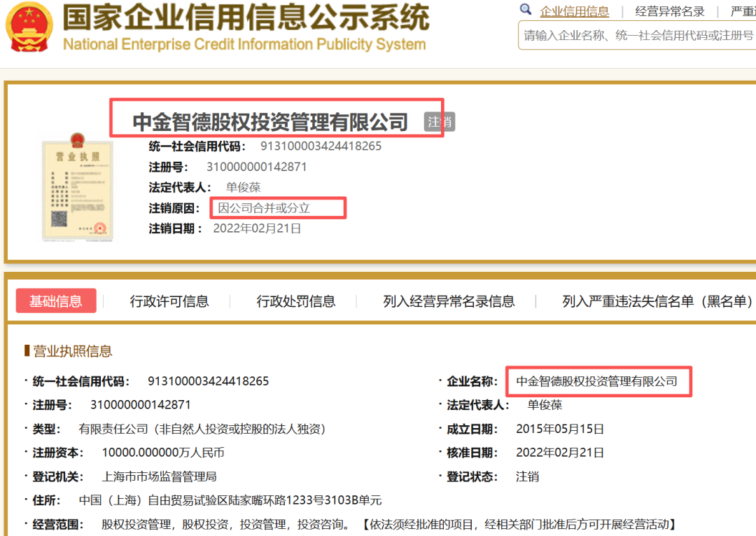Open the 行政许可信息 tab
The height and width of the screenshot is (536, 756).
(169, 301)
